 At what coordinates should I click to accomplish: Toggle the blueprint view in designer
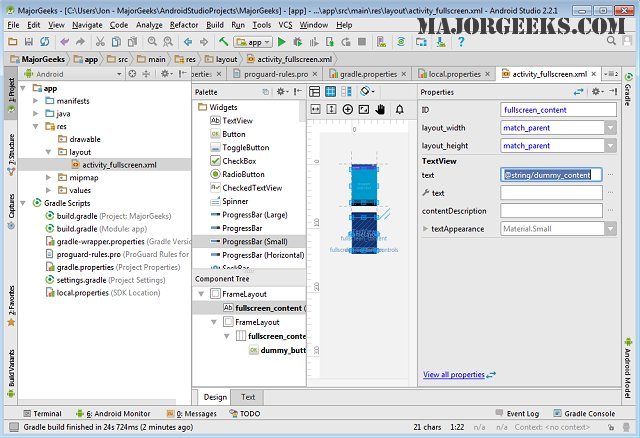pyautogui.click(x=330, y=91)
